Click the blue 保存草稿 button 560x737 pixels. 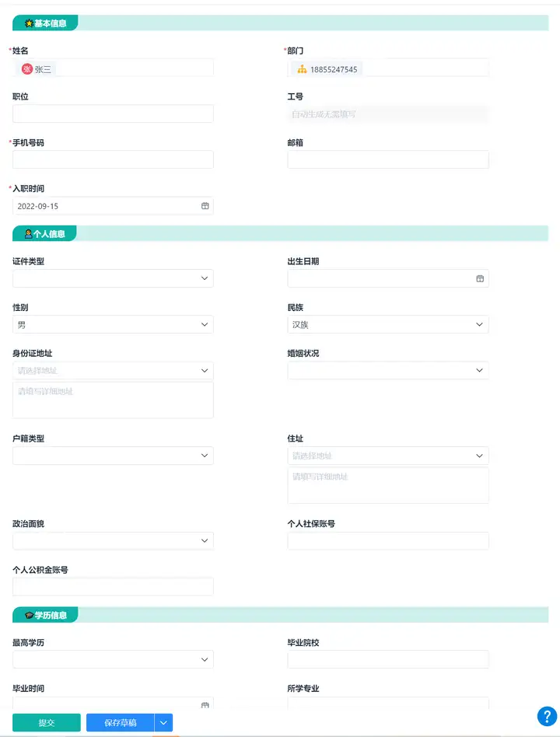tap(121, 722)
